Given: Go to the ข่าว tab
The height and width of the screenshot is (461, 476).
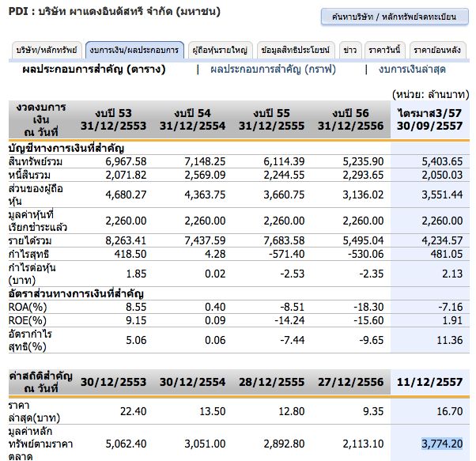Looking at the screenshot, I should point(350,50).
